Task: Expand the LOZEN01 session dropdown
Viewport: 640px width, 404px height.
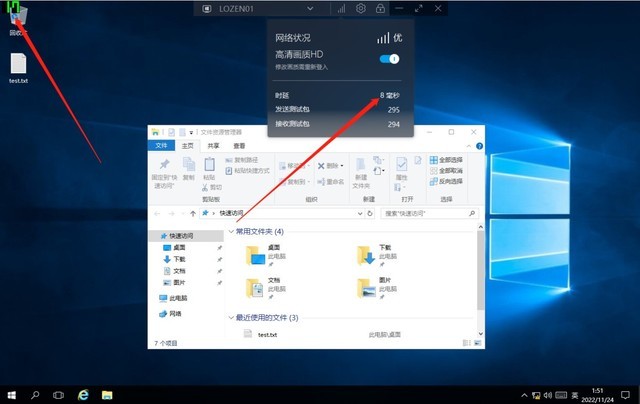Action: coord(316,8)
